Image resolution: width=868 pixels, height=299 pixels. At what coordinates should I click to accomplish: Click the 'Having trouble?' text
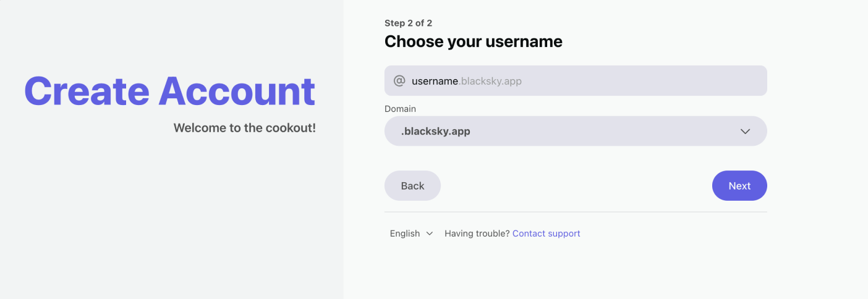pyautogui.click(x=477, y=234)
